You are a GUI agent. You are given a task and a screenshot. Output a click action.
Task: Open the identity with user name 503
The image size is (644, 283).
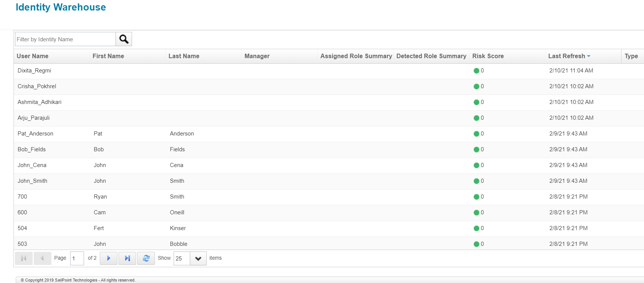[22, 244]
